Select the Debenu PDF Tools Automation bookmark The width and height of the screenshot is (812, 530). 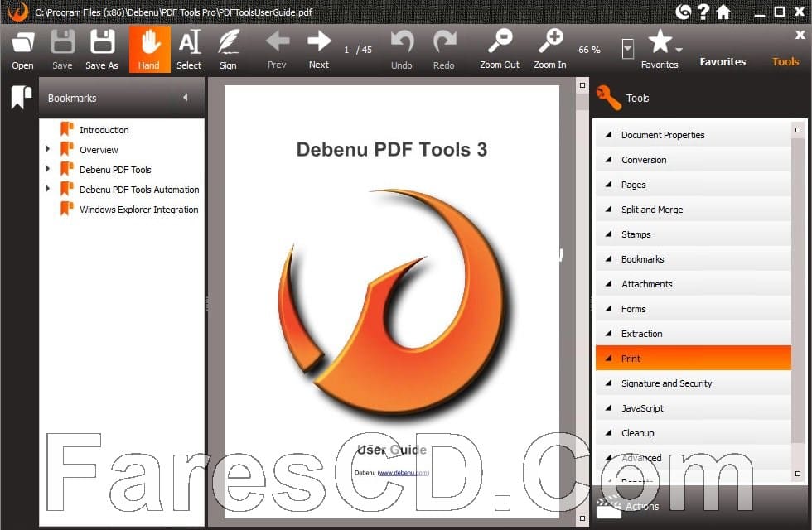pyautogui.click(x=139, y=190)
